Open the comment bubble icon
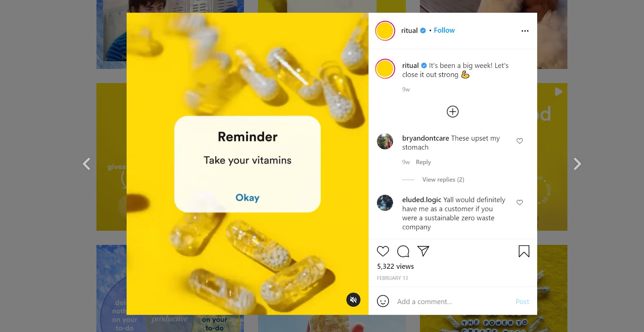This screenshot has height=332, width=644. (403, 251)
